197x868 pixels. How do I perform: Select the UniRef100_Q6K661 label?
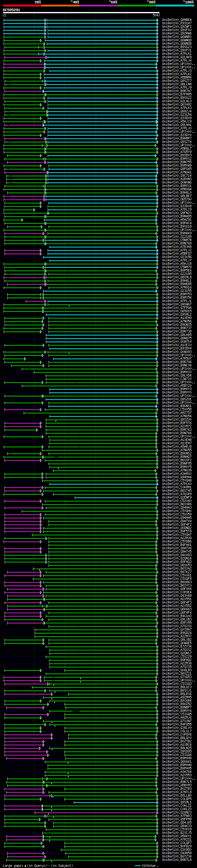(x=177, y=761)
